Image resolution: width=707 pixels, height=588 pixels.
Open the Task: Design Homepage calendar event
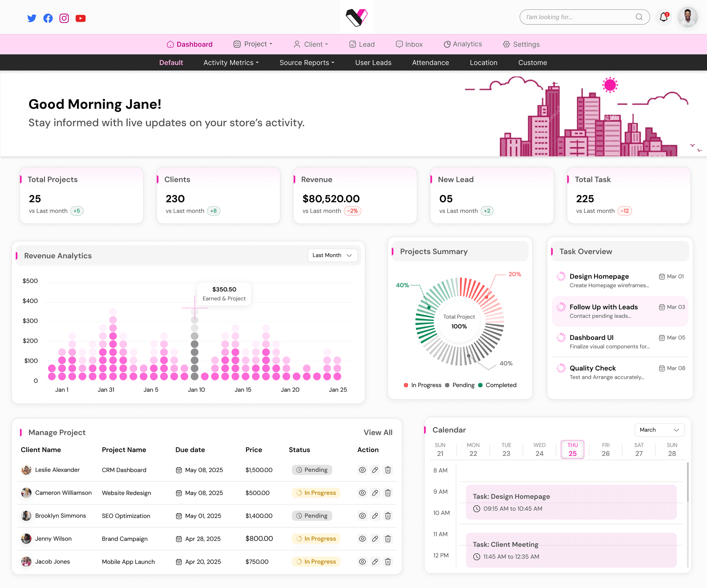[571, 502]
